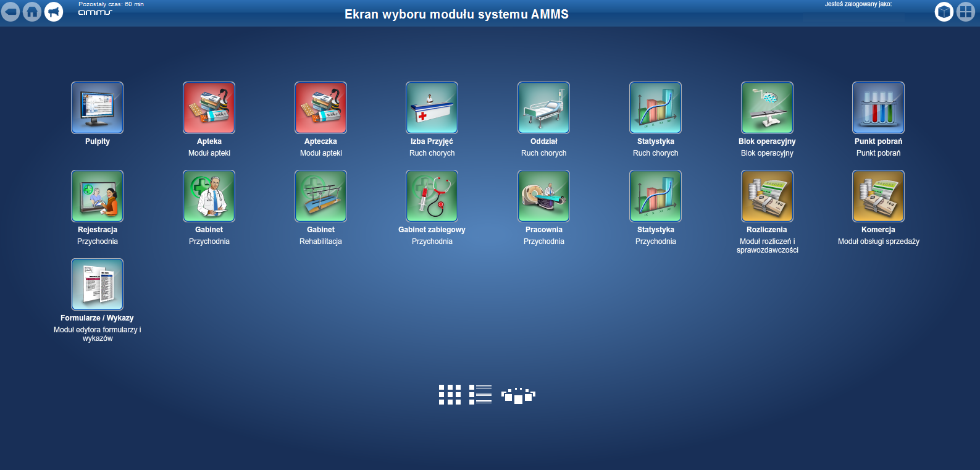Screen dimensions: 980x470
Task: Click 'Moduł edytora formularzy i wykazów' subtitle
Action: tap(98, 334)
